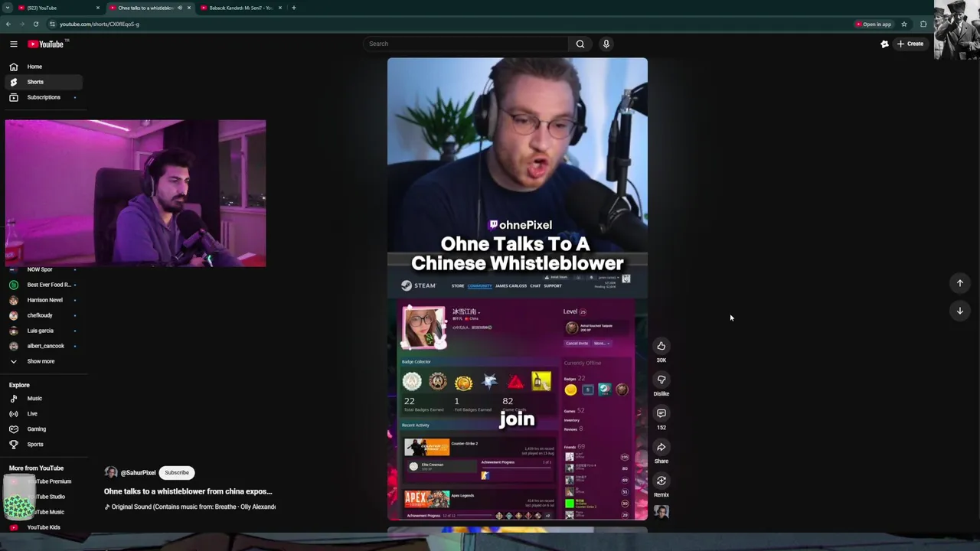Open tab search dropdown arrow
The height and width of the screenshot is (551, 980).
click(x=7, y=8)
